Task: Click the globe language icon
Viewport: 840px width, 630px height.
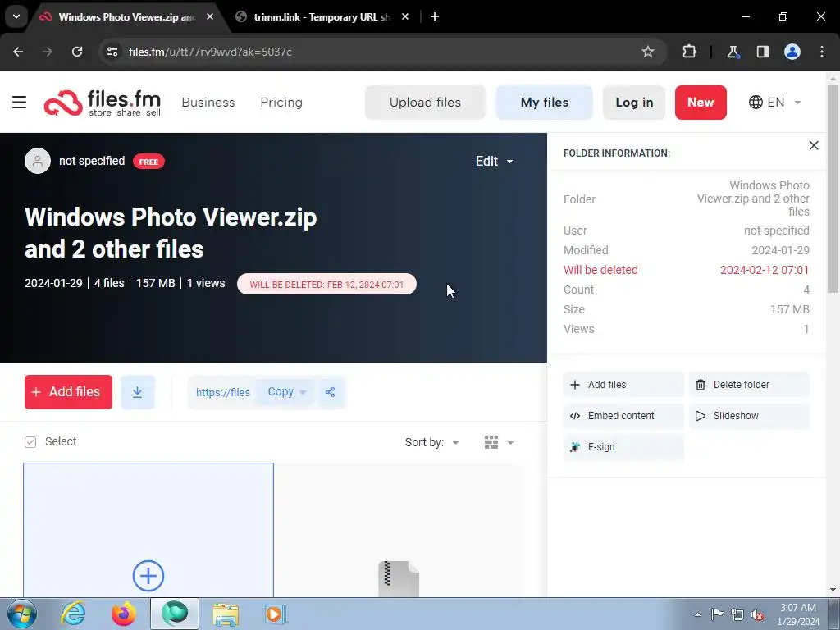Action: point(756,102)
